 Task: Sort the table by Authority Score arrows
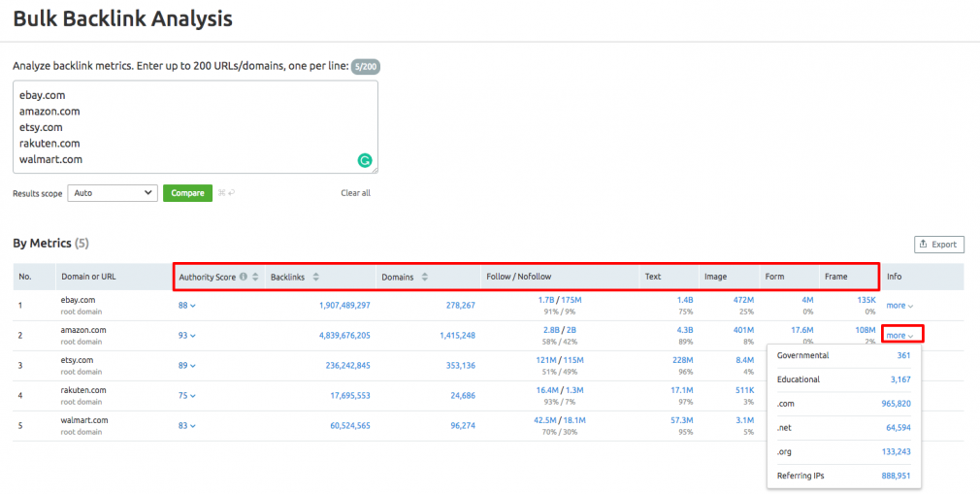coord(255,277)
